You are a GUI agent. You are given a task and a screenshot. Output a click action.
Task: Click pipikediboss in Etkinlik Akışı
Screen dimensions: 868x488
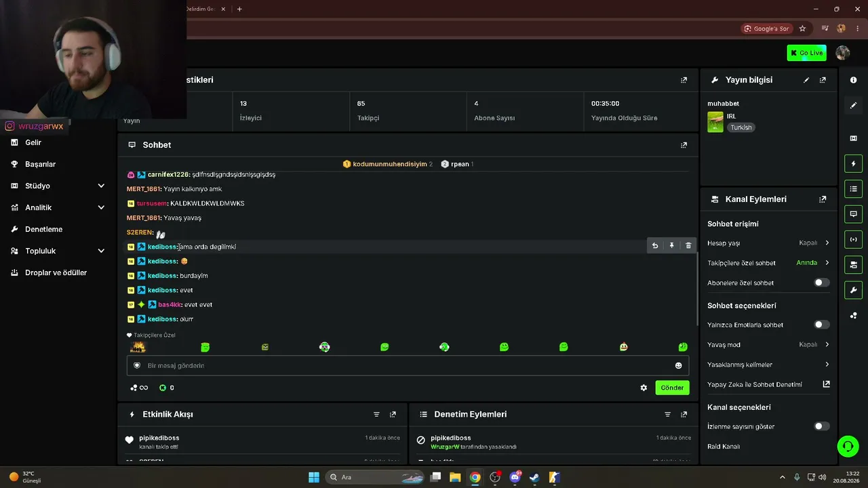159,438
